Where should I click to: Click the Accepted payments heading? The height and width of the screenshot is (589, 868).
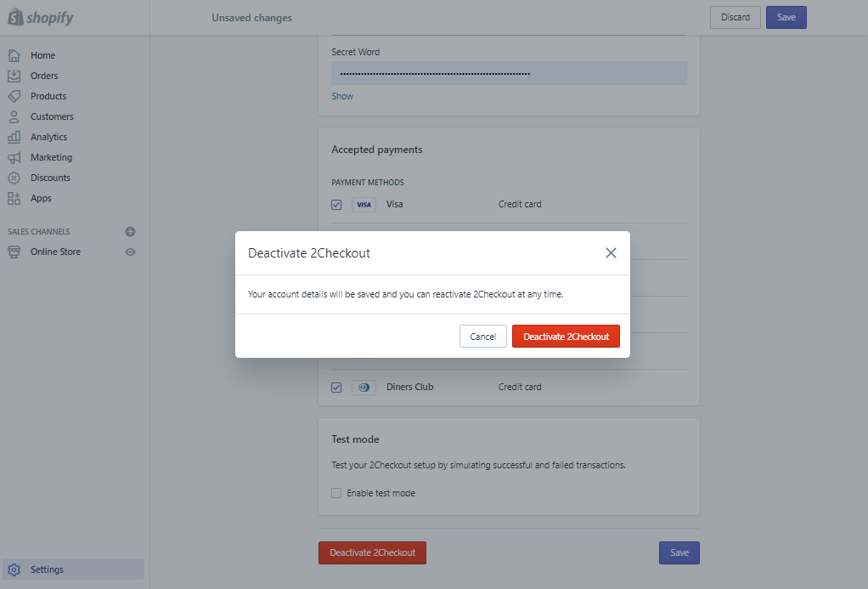coord(377,150)
